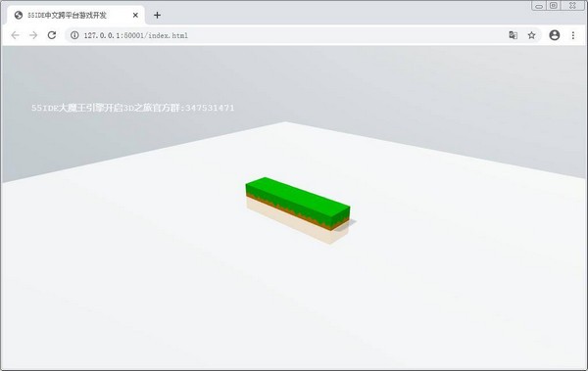Image resolution: width=588 pixels, height=371 pixels.
Task: Close the 55IDE tab
Action: [135, 15]
